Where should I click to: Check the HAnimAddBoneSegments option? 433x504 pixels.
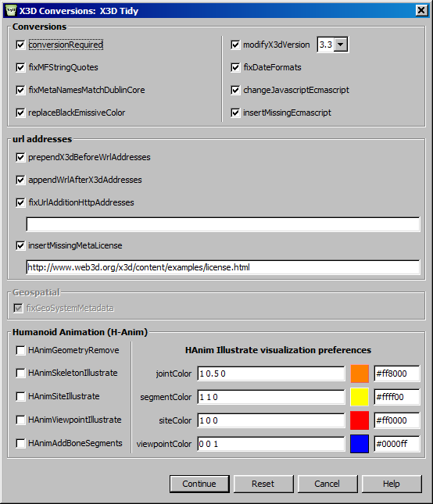tap(20, 443)
